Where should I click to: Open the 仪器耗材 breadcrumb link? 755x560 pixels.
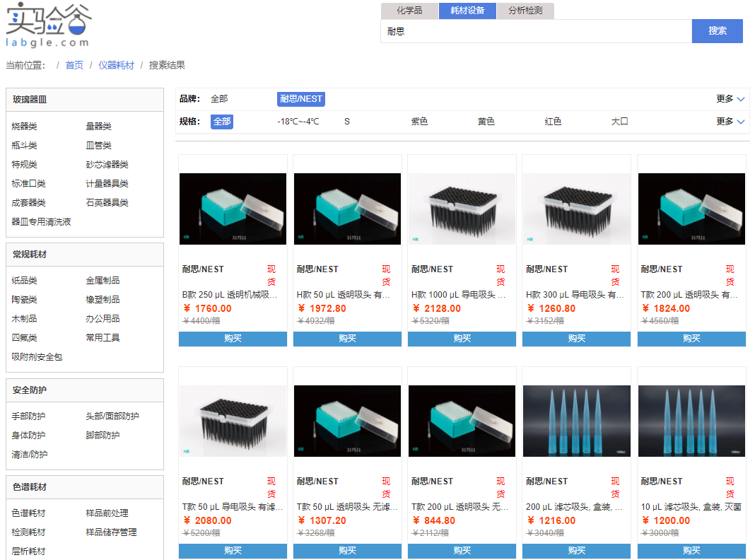[116, 65]
